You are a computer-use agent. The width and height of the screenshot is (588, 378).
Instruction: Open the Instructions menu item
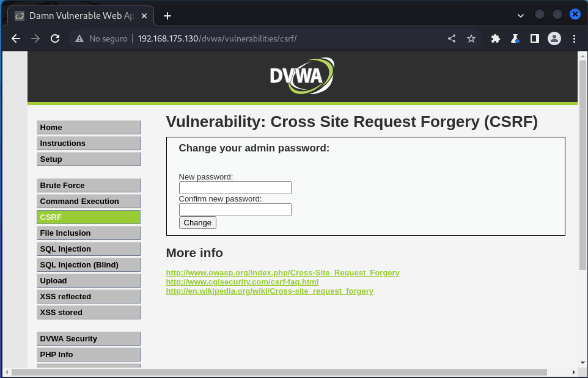(x=89, y=143)
